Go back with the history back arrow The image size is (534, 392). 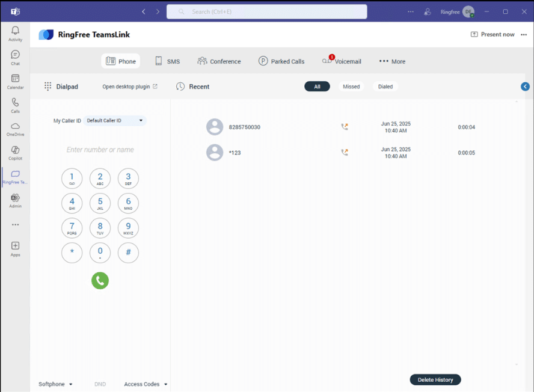[x=144, y=11]
